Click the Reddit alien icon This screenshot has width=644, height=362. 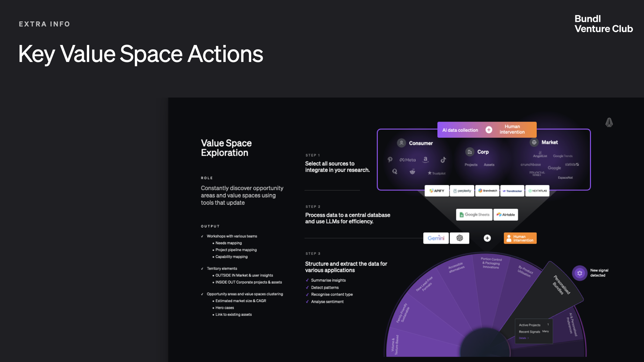click(x=412, y=172)
